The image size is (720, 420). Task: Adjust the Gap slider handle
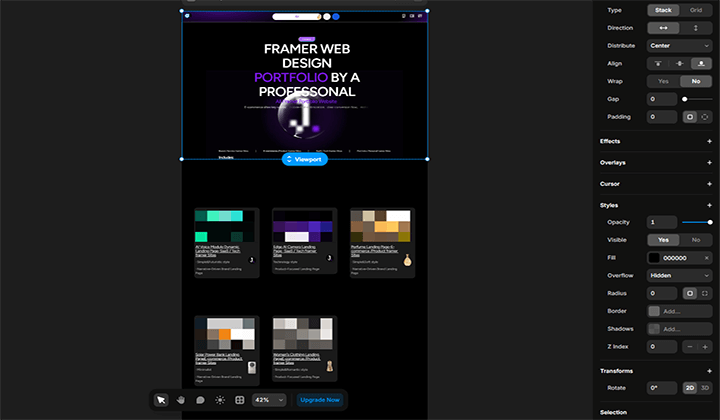pyautogui.click(x=685, y=99)
